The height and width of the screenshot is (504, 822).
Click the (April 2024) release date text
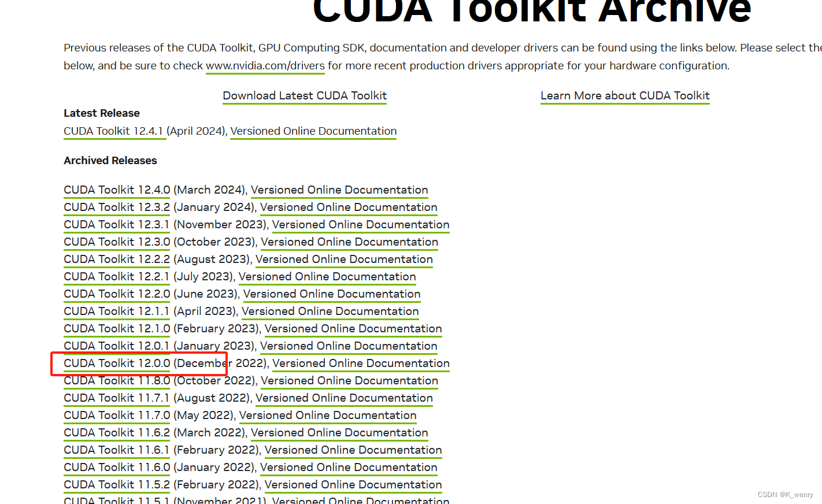click(195, 131)
